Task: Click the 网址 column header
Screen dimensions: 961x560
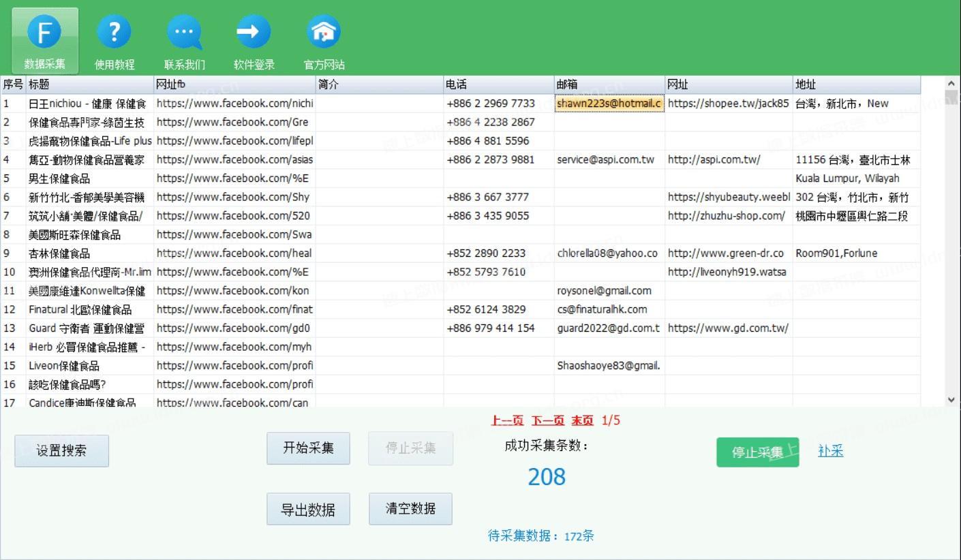Action: [729, 84]
